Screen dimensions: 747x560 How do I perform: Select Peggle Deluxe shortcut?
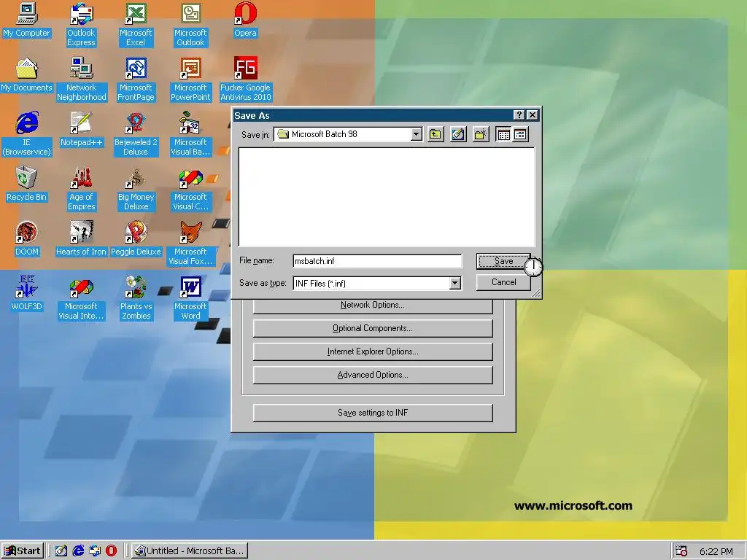[x=136, y=239]
